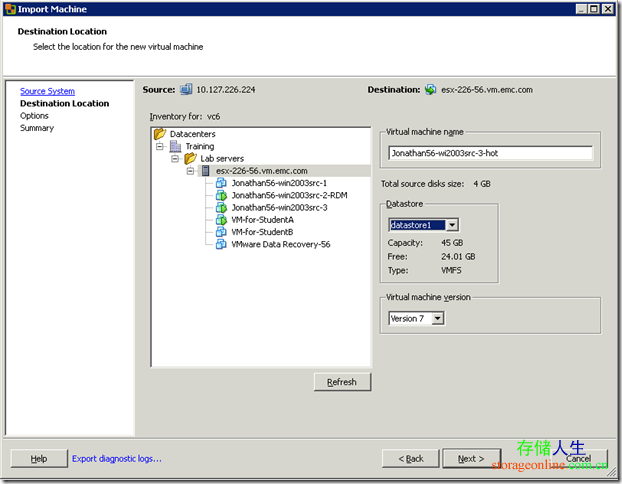The height and width of the screenshot is (484, 622).
Task: Open the Version 7 dropdown
Action: (438, 318)
